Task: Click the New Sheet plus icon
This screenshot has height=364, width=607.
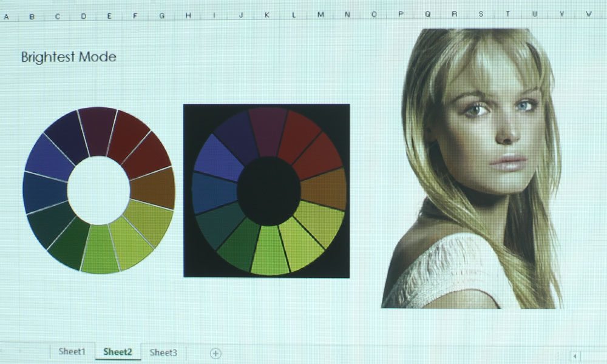Action: tap(215, 354)
